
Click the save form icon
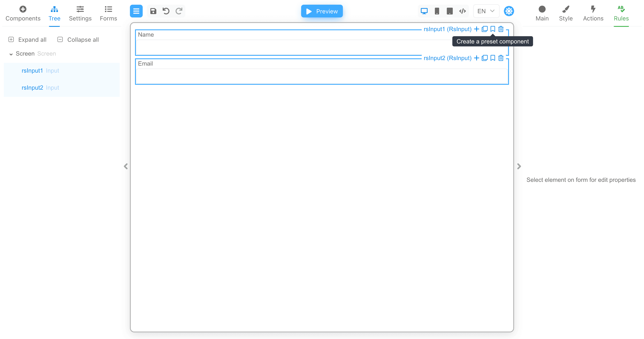pyautogui.click(x=153, y=11)
